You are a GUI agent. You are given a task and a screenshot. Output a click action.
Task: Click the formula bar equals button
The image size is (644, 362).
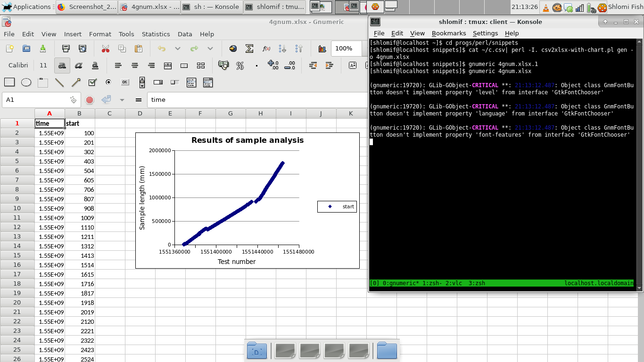(139, 100)
